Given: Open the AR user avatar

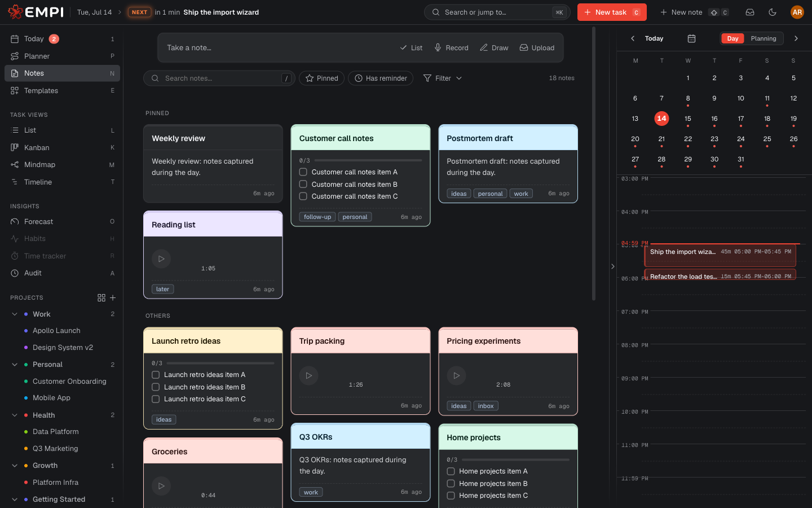Looking at the screenshot, I should tap(797, 12).
